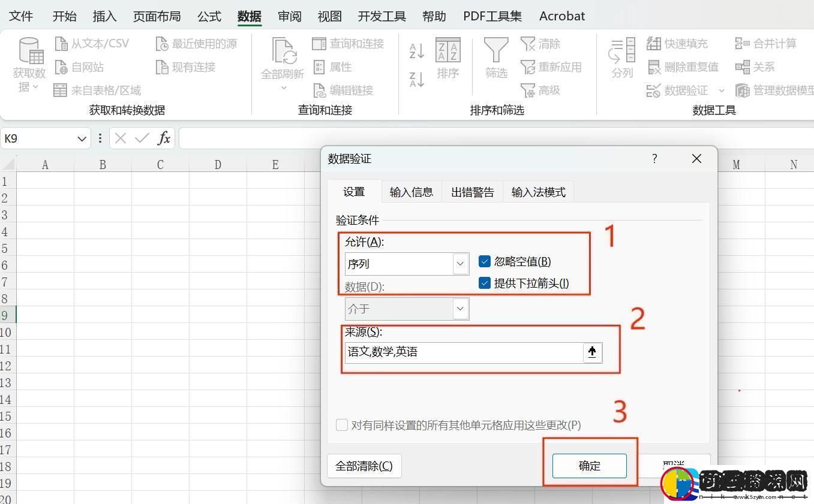
Task: Click the 从文本/CSV import icon
Action: 61,44
